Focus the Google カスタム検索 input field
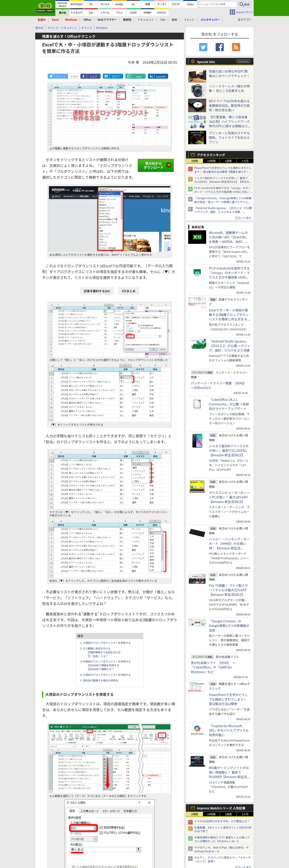This screenshot has height=868, width=289. click(218, 4)
